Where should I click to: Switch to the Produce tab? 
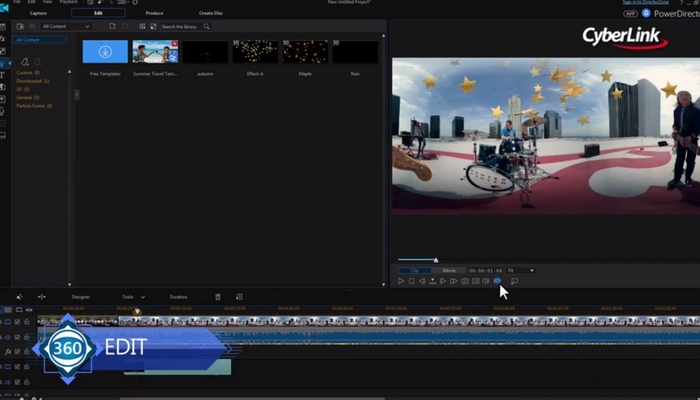pyautogui.click(x=154, y=13)
